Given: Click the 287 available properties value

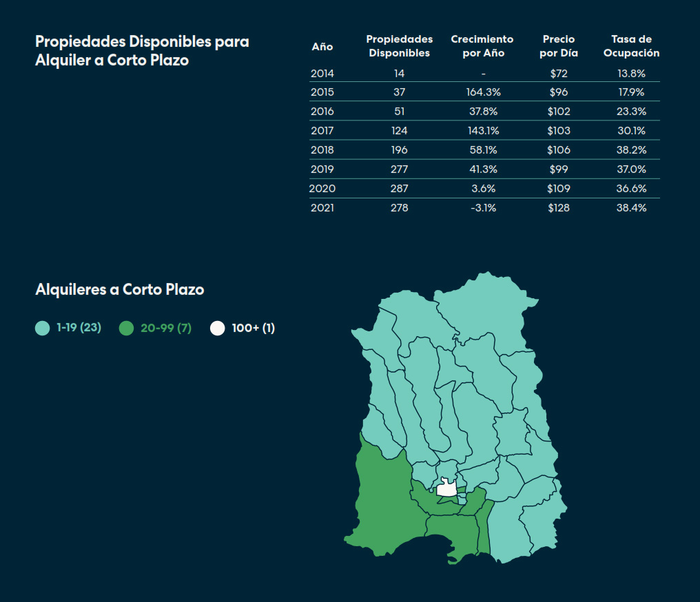Looking at the screenshot, I should point(399,189).
